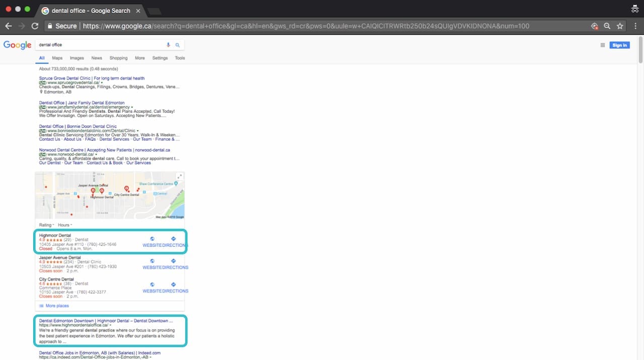The width and height of the screenshot is (644, 360).
Task: Click the address bar URL
Action: (x=306, y=26)
